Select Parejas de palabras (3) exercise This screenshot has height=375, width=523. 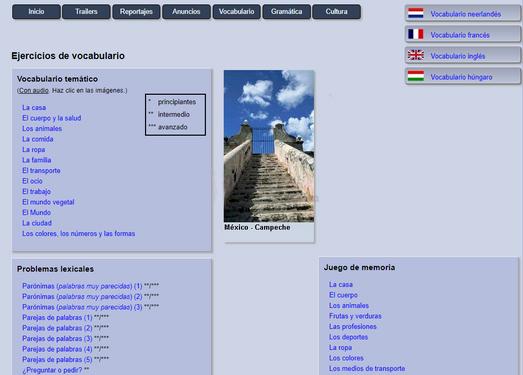point(57,338)
